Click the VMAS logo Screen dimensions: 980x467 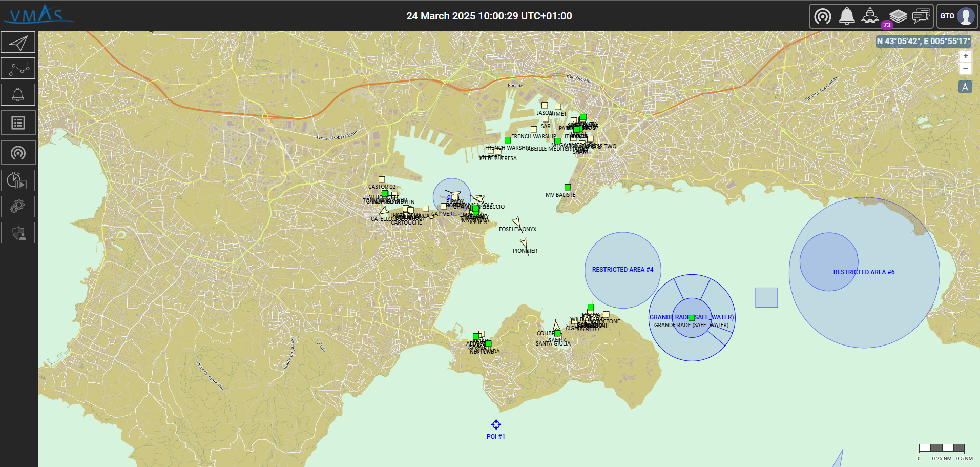[x=38, y=15]
